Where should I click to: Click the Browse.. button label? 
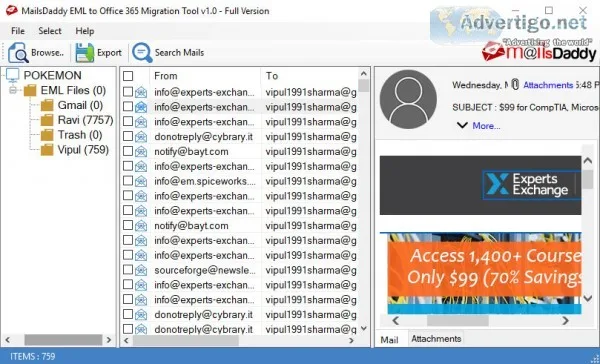tap(47, 52)
